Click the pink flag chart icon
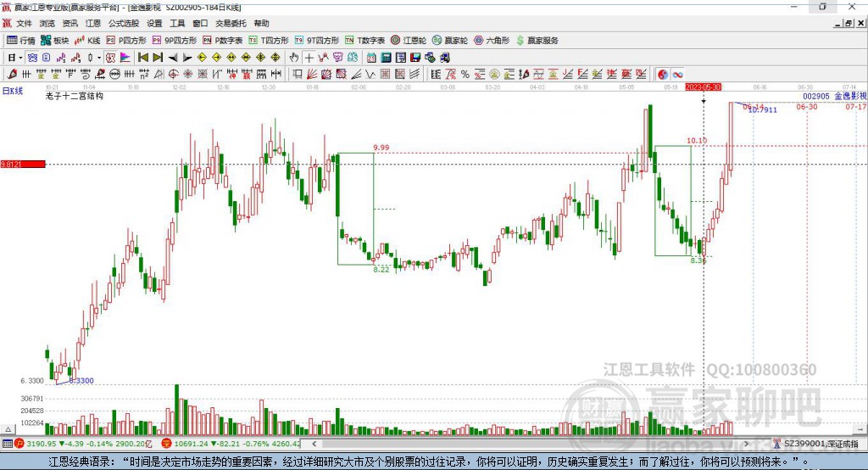Viewport: 868px width, 470px height. click(x=125, y=58)
